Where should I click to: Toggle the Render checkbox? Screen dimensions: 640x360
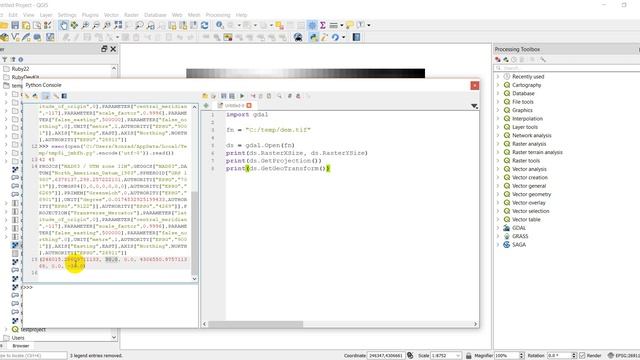(582, 356)
